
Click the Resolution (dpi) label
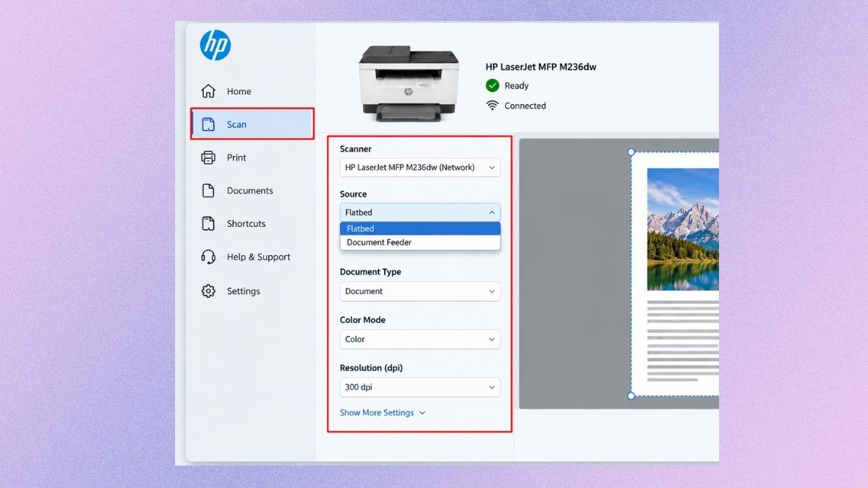[x=371, y=368]
